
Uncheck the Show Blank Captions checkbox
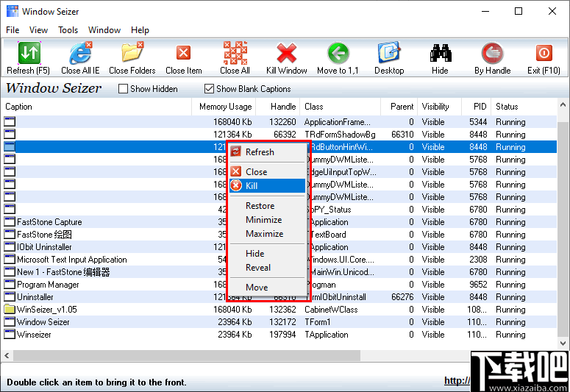[209, 89]
